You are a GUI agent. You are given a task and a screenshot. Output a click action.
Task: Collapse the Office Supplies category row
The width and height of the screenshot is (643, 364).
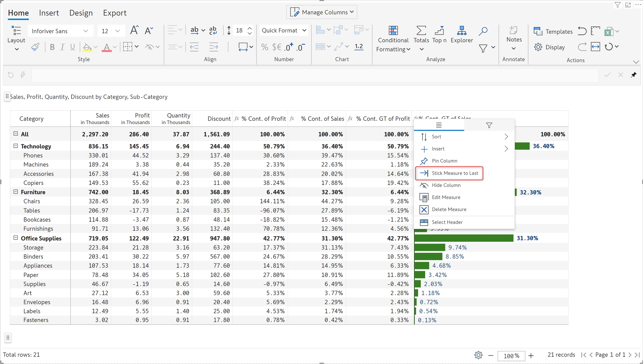(x=16, y=238)
